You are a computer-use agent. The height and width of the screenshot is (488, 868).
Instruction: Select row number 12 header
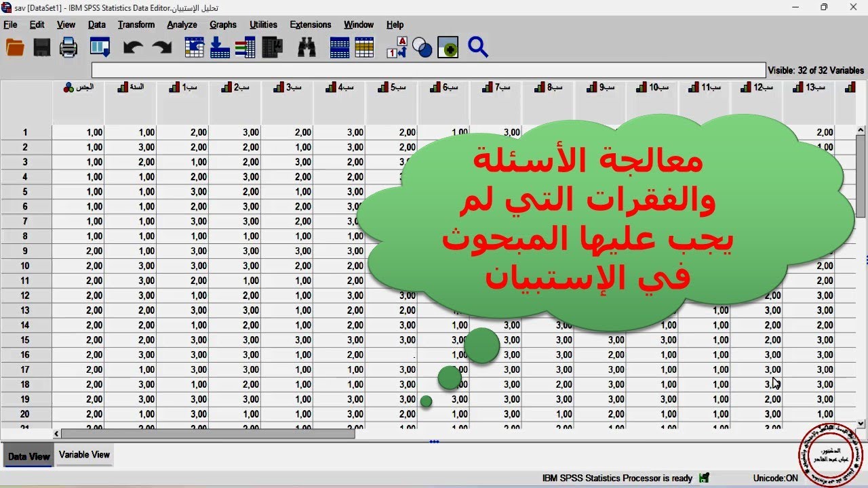tap(26, 296)
